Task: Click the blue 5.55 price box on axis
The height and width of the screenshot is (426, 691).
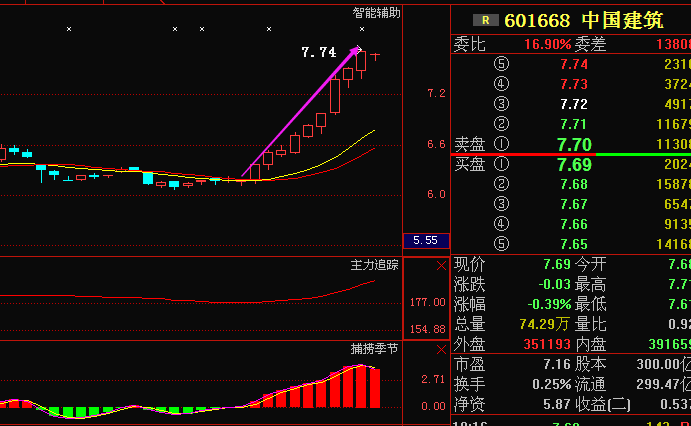Action: (x=426, y=241)
